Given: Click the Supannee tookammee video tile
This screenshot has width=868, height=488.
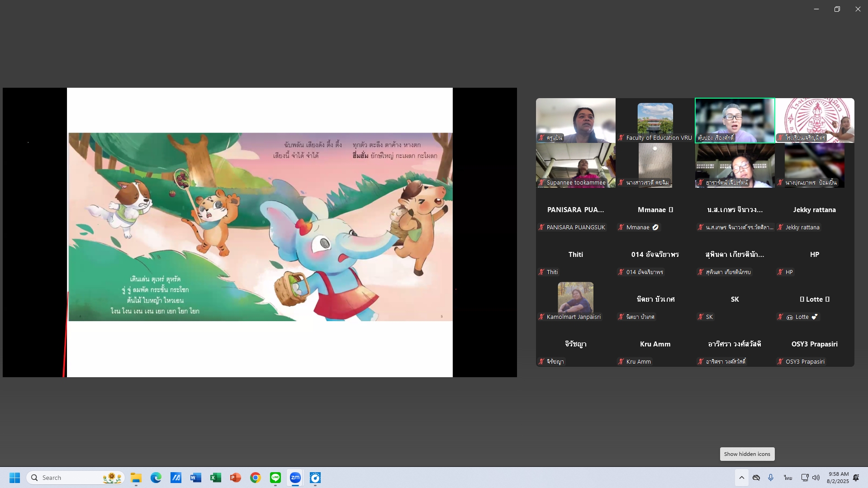Looking at the screenshot, I should pos(575,165).
